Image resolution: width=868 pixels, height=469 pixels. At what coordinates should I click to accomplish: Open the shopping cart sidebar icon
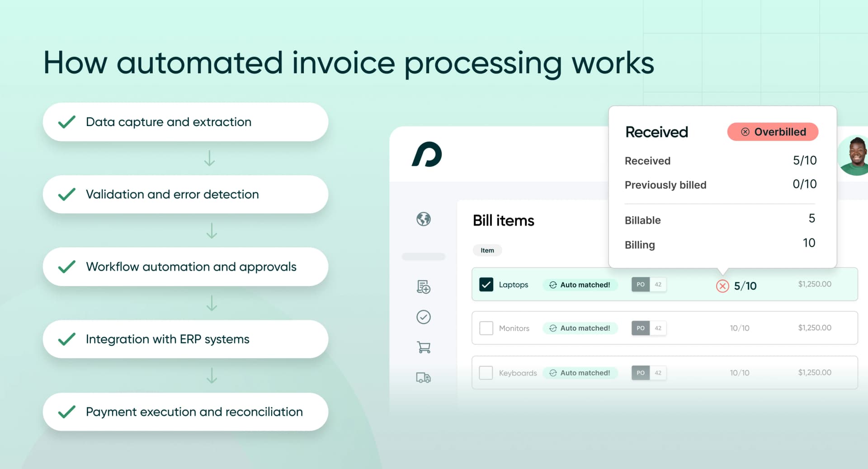click(x=423, y=347)
